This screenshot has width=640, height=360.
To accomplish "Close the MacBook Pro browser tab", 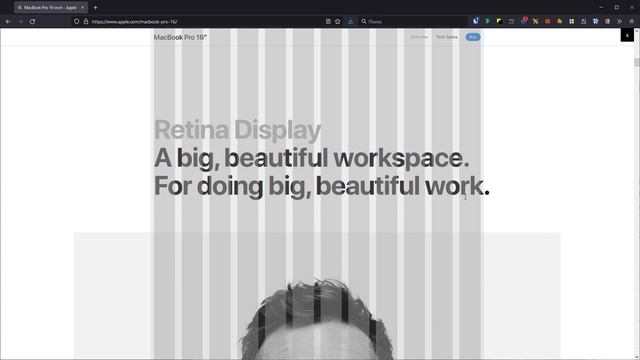I will point(82,7).
